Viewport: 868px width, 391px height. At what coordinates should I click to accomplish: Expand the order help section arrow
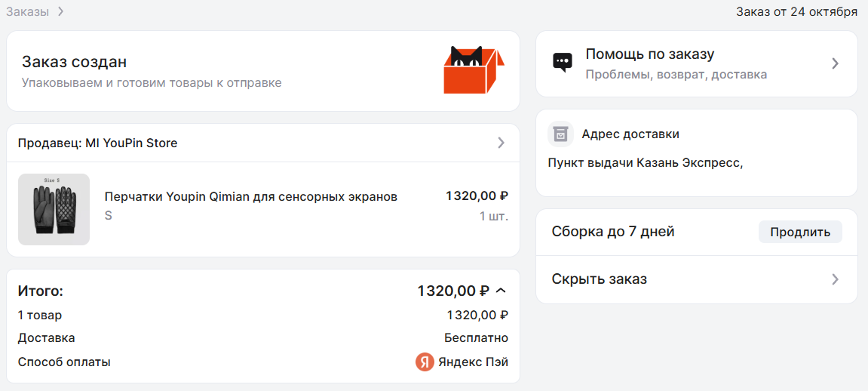point(835,63)
